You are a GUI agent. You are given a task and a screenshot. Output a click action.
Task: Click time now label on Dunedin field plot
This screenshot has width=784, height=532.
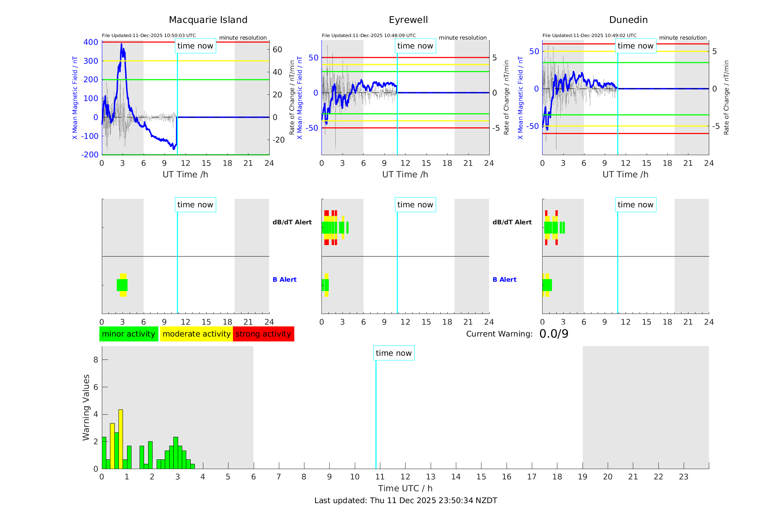point(635,46)
